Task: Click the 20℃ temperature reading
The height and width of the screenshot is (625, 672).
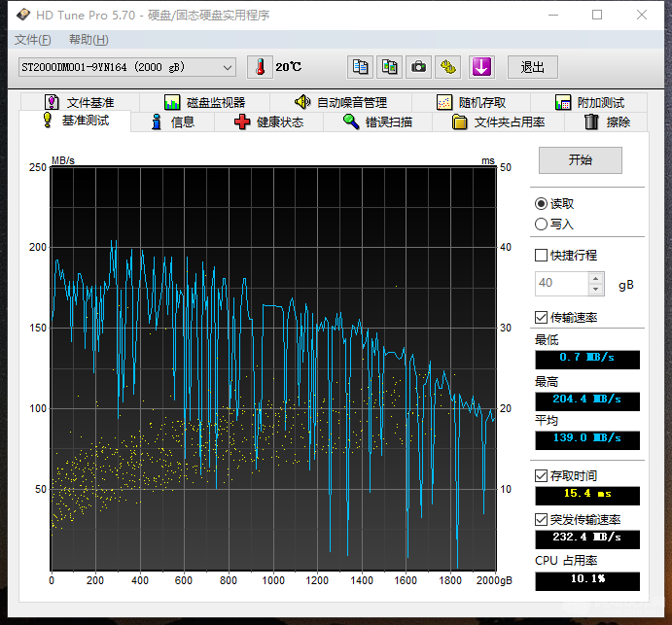Action: (x=289, y=67)
